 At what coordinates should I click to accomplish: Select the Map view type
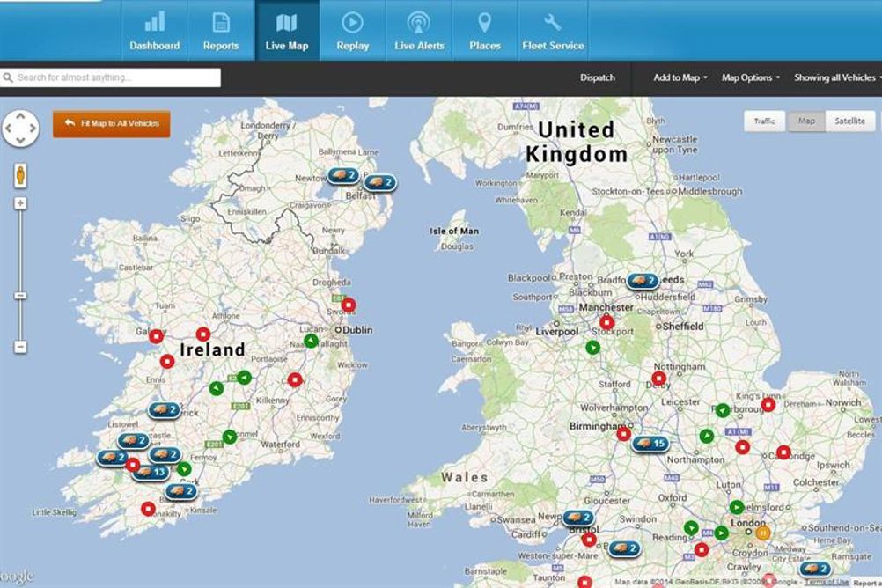(806, 121)
